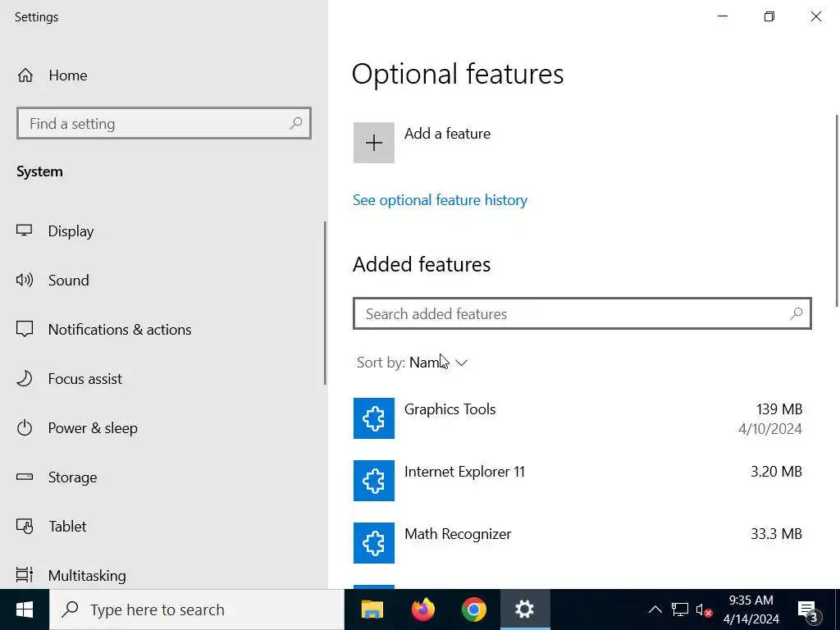Click the magnifier in Find a setting

pos(295,124)
